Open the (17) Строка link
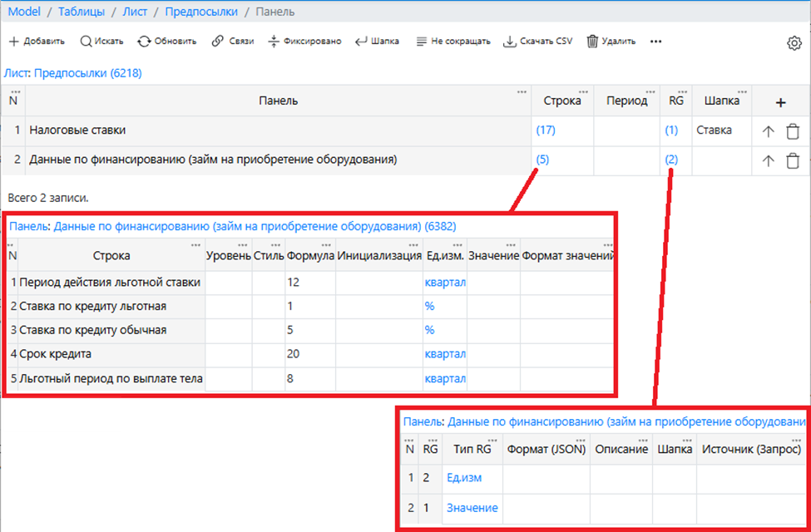Viewport: 811px width, 532px height. pos(546,131)
